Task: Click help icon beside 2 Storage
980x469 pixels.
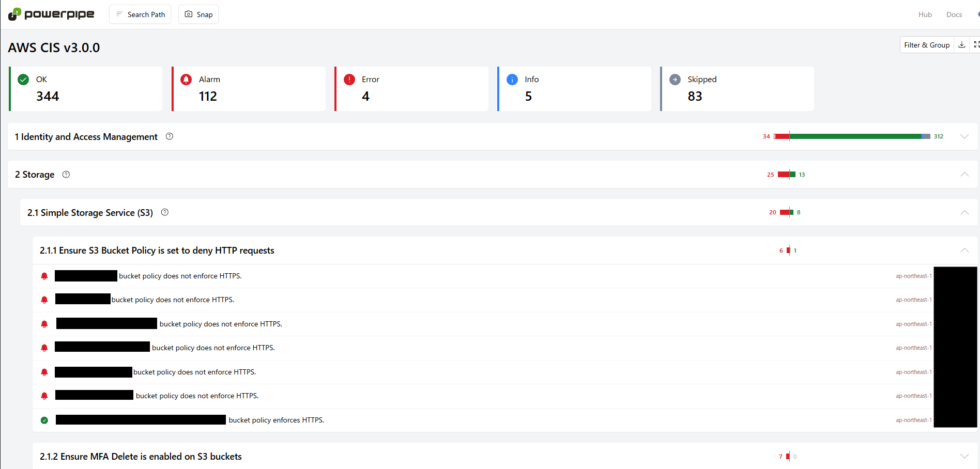Action: pyautogui.click(x=66, y=175)
